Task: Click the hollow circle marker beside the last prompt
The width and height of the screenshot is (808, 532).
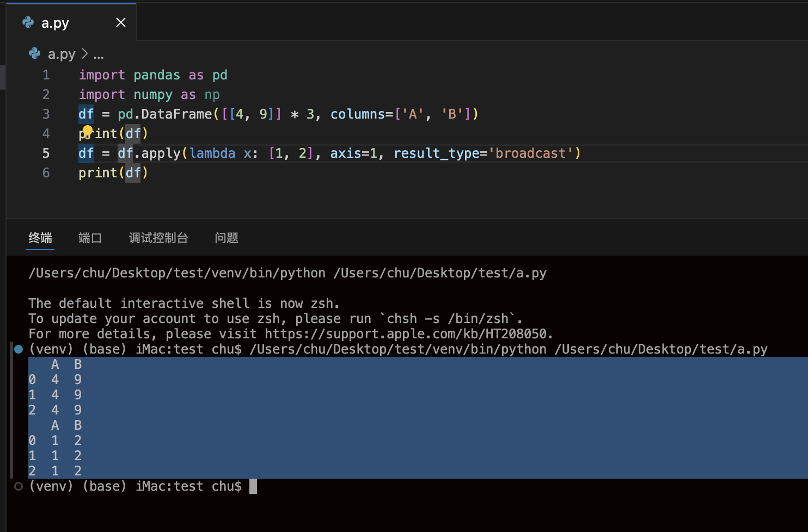Action: 19,486
